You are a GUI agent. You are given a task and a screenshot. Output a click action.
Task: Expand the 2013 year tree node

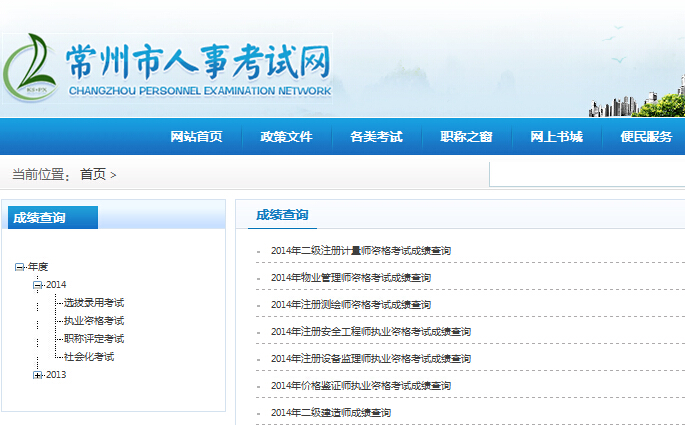(x=38, y=375)
